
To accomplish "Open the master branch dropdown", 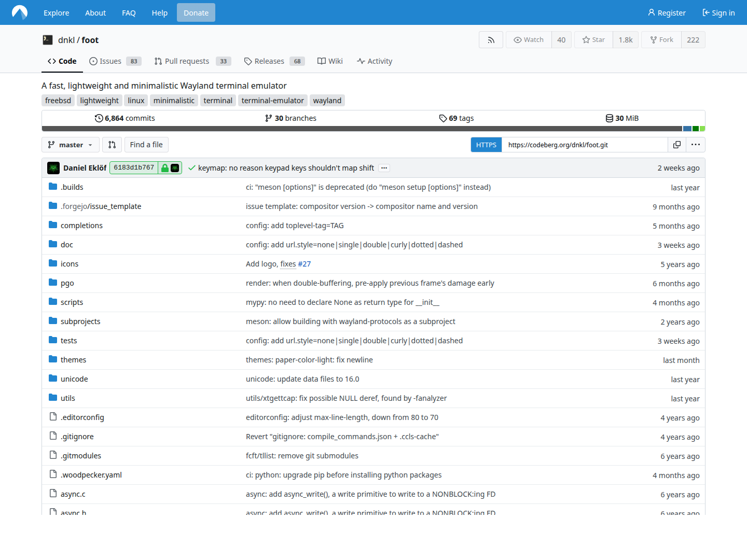I will (x=71, y=145).
